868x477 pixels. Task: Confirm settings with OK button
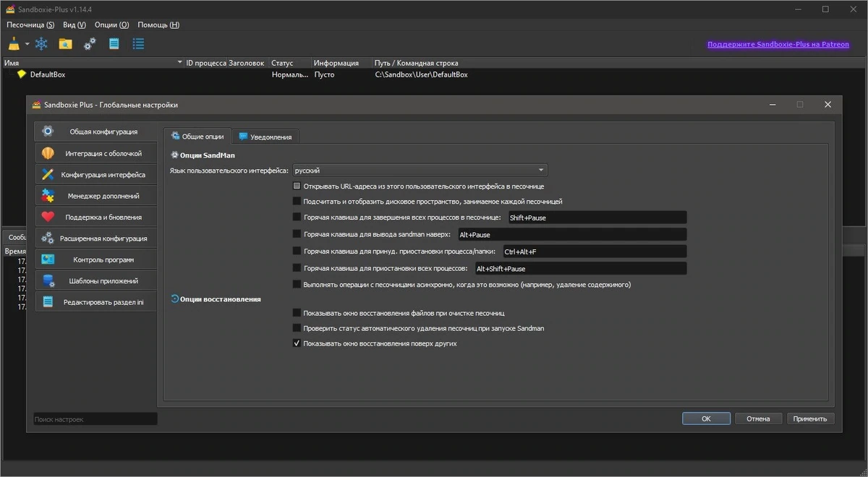[x=706, y=418]
